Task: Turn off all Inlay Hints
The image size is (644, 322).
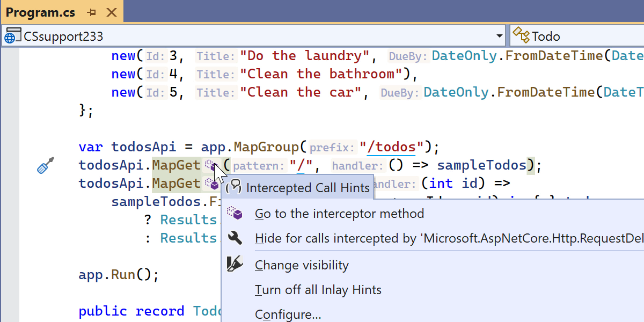Action: coord(318,290)
